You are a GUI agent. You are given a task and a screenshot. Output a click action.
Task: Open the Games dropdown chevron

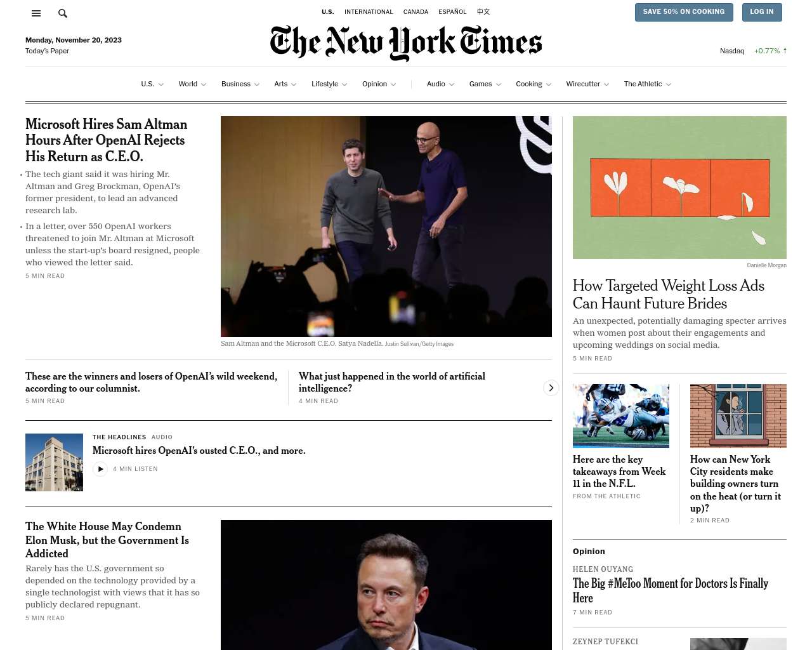(499, 84)
